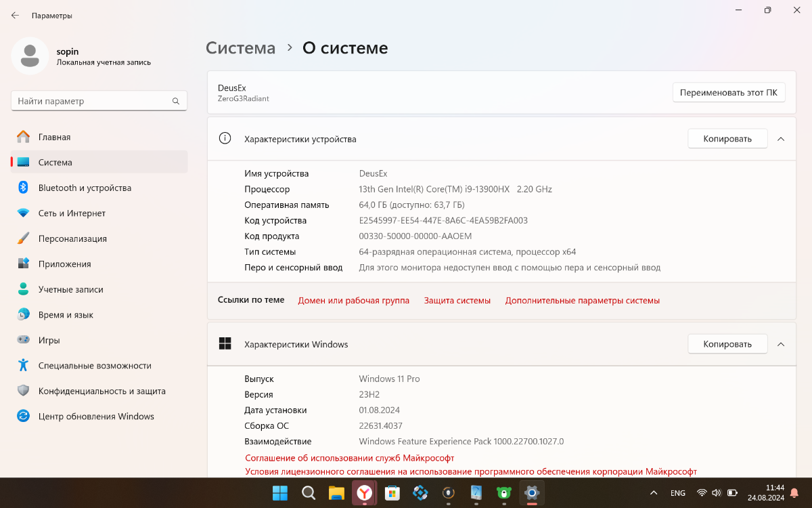The height and width of the screenshot is (508, 812).
Task: Open the Защита системы link
Action: point(457,301)
